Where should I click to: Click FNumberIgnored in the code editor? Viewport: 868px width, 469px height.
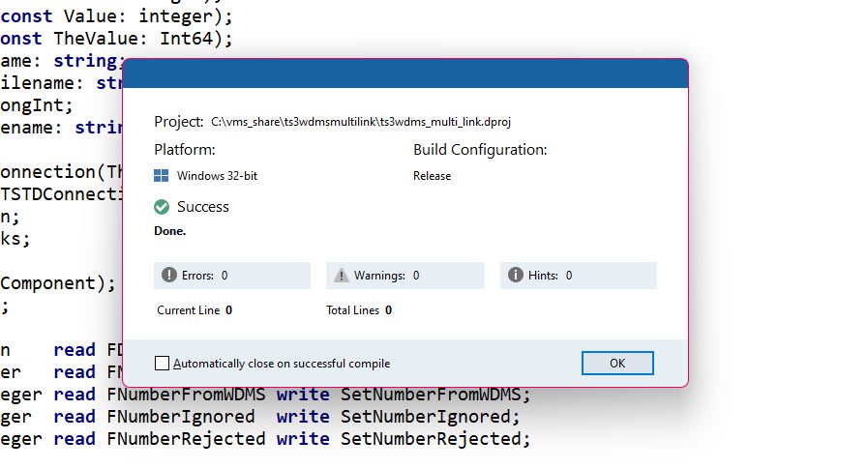pos(181,417)
